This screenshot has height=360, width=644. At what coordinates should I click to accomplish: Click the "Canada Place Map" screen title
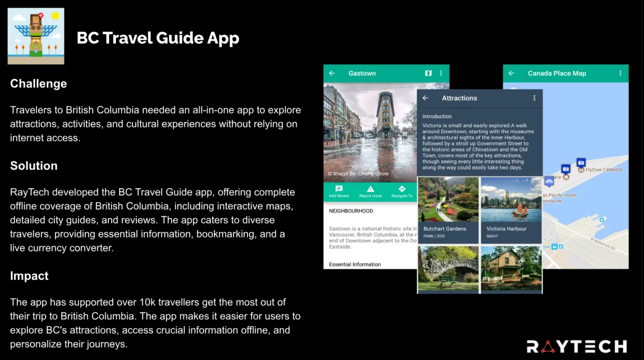click(557, 74)
